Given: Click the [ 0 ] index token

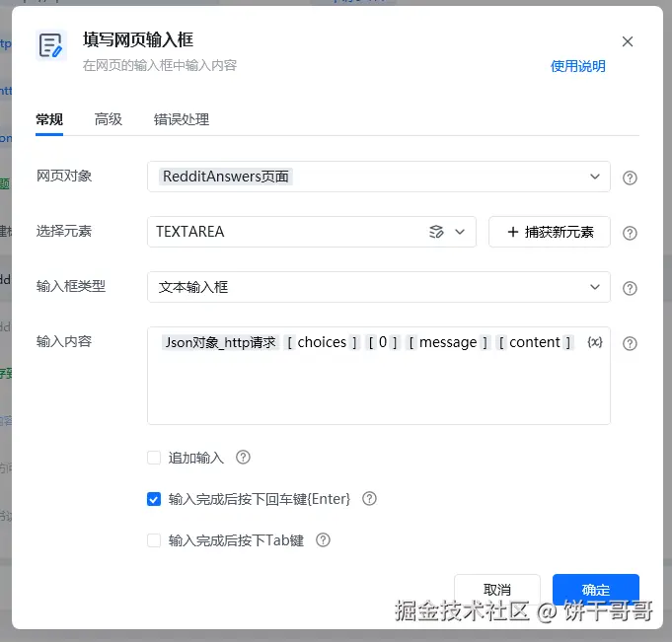Looking at the screenshot, I should coord(383,342).
